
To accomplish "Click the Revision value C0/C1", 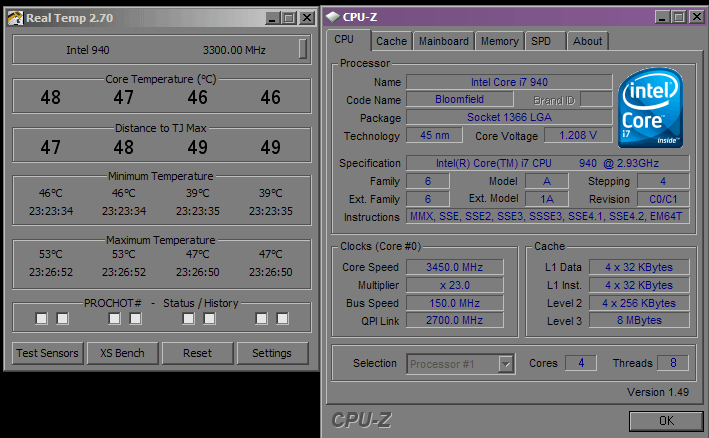I will (x=663, y=199).
